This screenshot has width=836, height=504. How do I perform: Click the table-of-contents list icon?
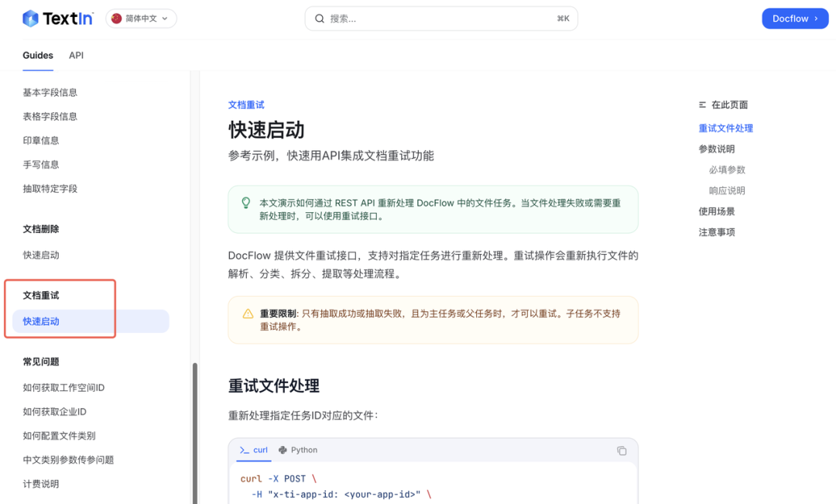pos(702,105)
